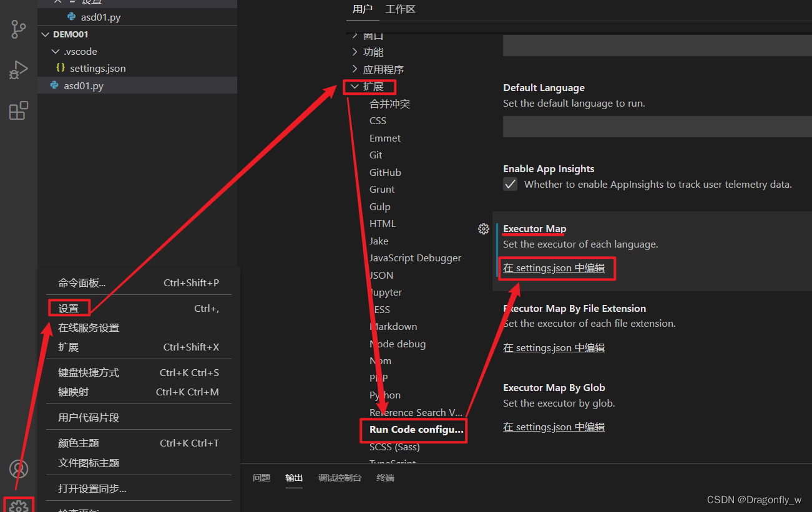Click the Manage gear icon at bottom
This screenshot has height=512, width=812.
[19, 506]
